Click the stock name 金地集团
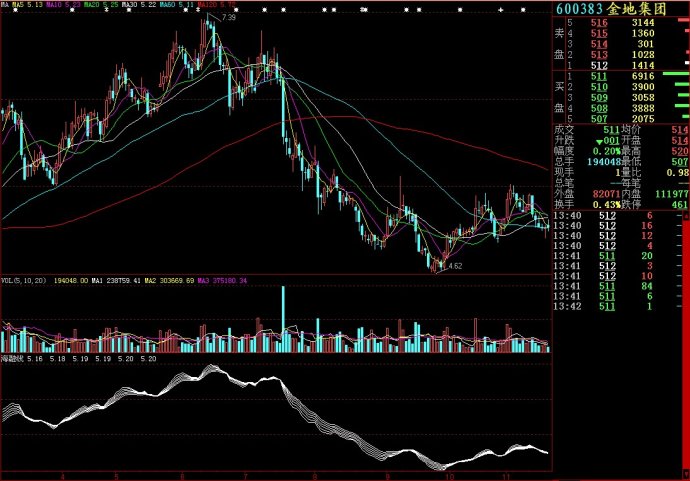 click(637, 9)
